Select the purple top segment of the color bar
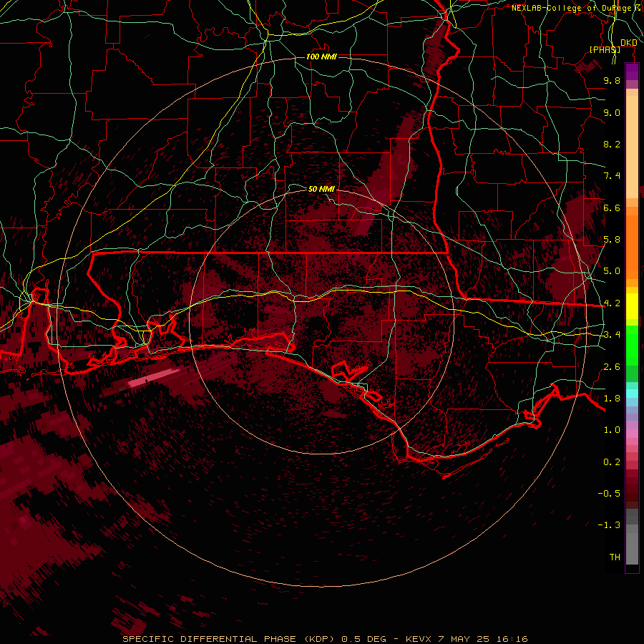Viewport: 644px width, 644px height. point(632,72)
